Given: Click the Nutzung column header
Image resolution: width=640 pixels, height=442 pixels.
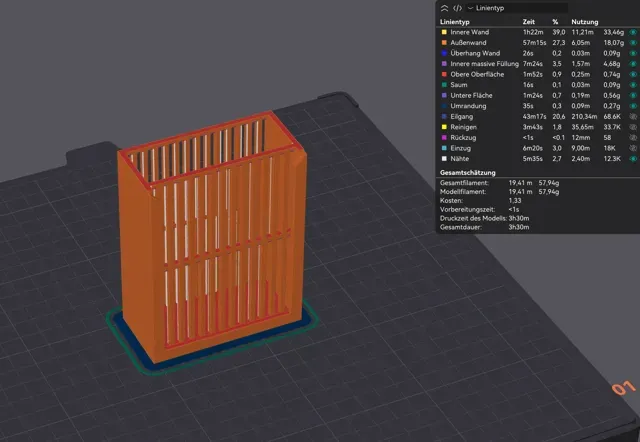Looking at the screenshot, I should click(584, 22).
